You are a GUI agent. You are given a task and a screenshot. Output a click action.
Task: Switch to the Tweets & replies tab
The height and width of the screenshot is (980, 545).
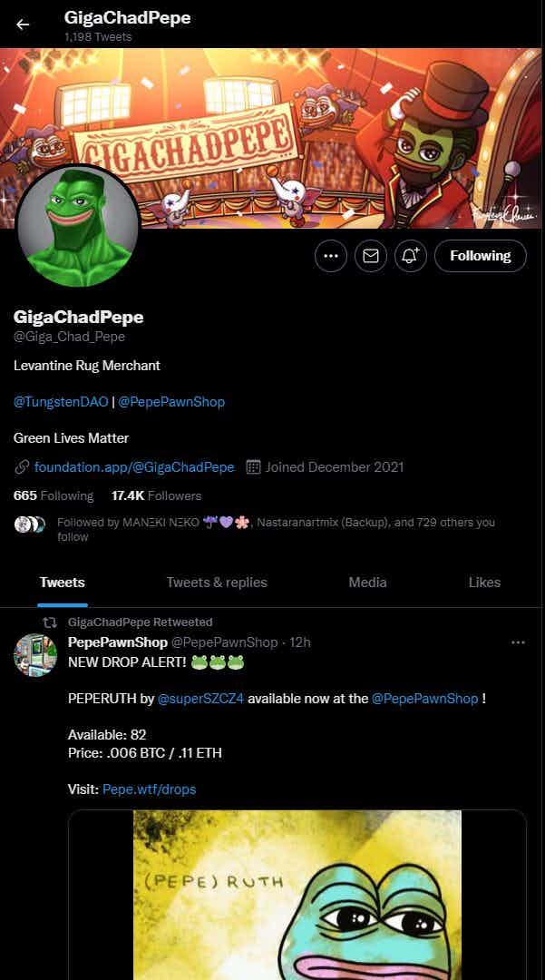[x=217, y=583]
